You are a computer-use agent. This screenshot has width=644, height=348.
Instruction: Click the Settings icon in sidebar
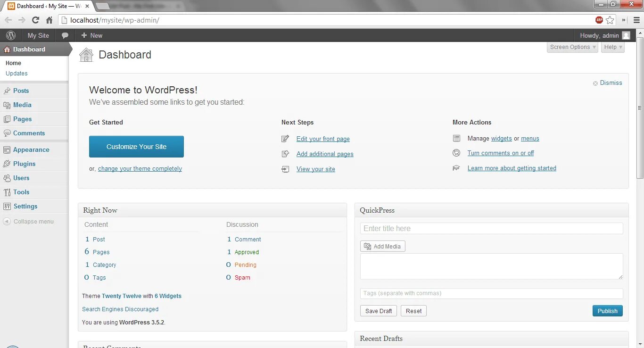click(7, 206)
